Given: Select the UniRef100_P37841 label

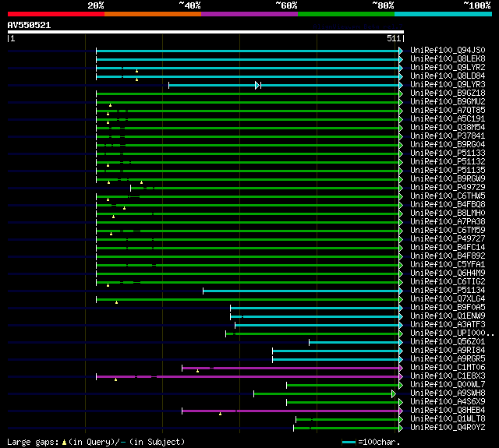Looking at the screenshot, I should (x=448, y=136).
